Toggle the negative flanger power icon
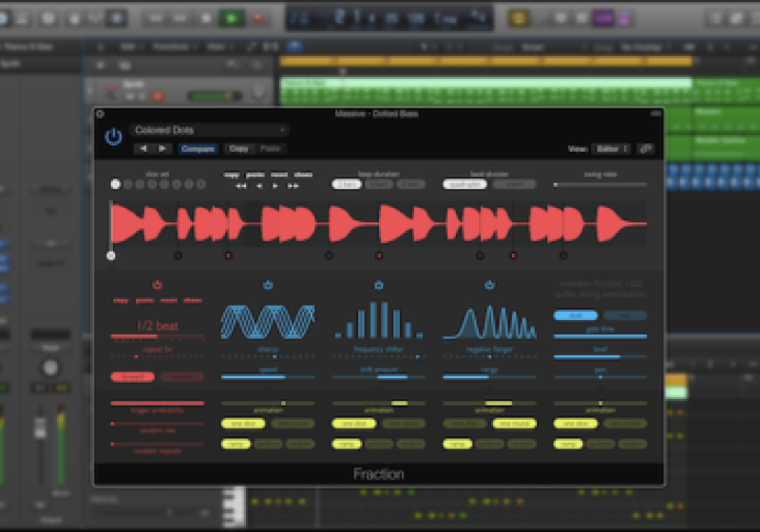Image resolution: width=760 pixels, height=532 pixels. tap(490, 284)
